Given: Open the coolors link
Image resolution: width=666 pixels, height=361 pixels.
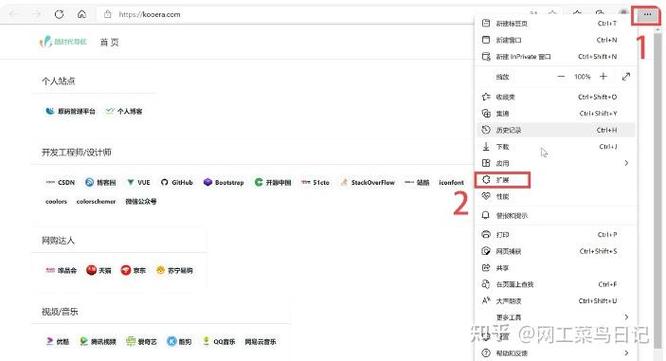Looking at the screenshot, I should [x=56, y=201].
